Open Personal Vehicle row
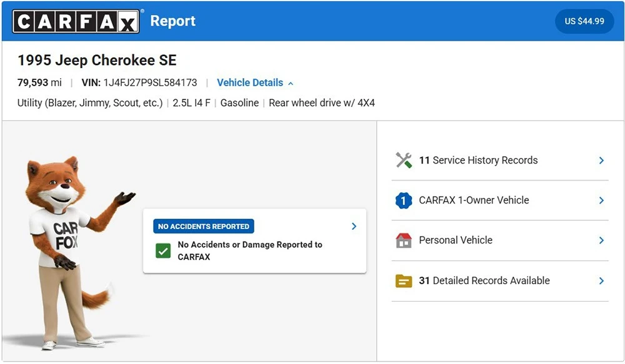625x364 pixels. point(500,240)
